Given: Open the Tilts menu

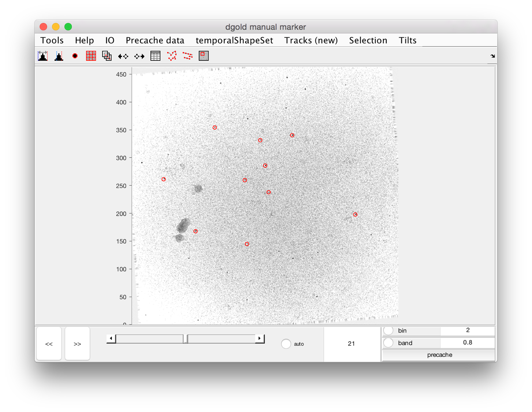Looking at the screenshot, I should [408, 40].
